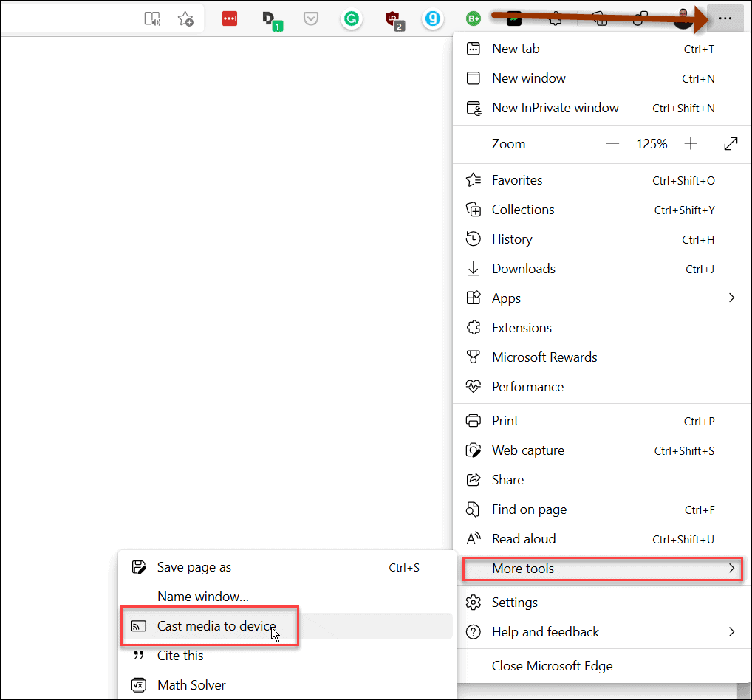
Task: Open the Pocket extension icon
Action: (x=311, y=19)
